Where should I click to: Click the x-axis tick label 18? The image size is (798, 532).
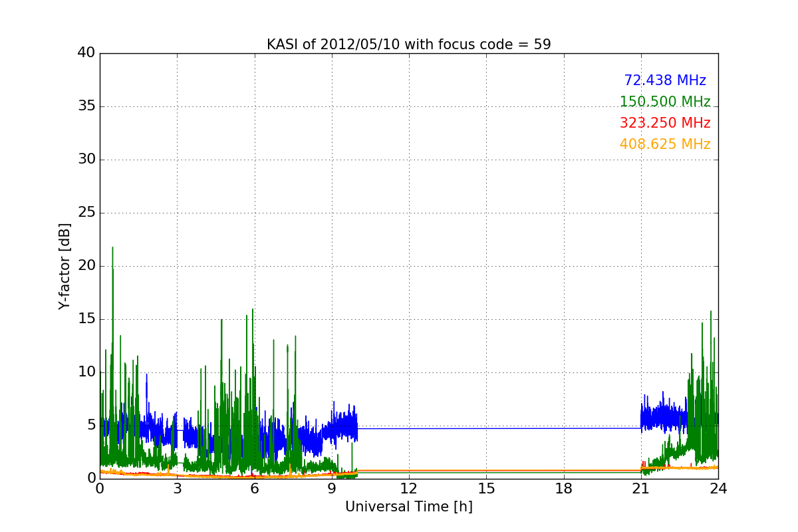(563, 489)
